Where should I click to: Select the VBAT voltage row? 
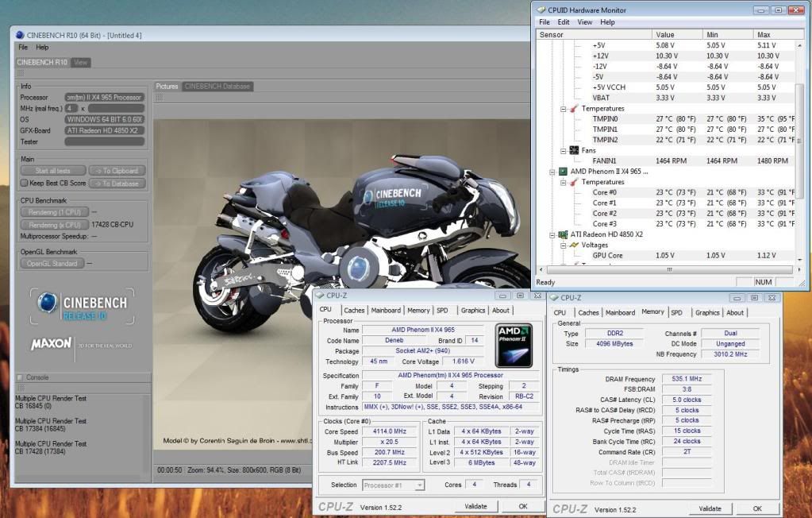point(666,98)
